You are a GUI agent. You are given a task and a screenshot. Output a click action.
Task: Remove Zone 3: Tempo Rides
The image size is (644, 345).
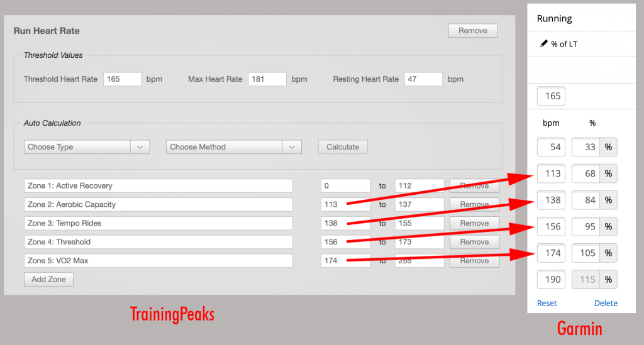click(x=474, y=223)
